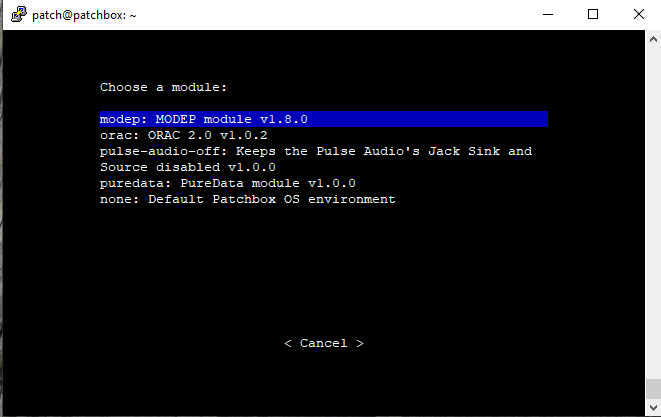Click the vertical scrollbar thumb

(x=653, y=389)
